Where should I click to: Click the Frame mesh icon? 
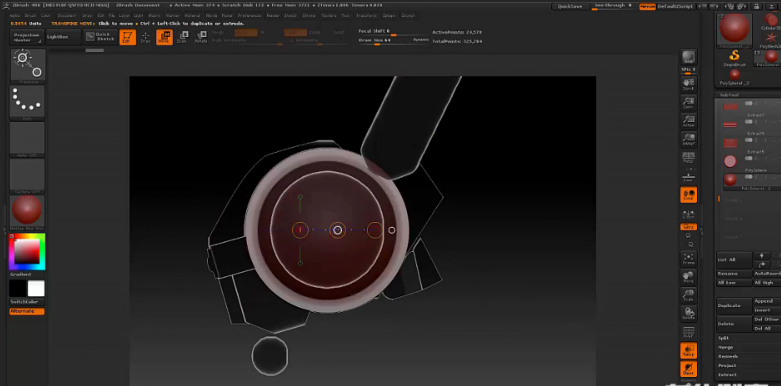point(688,258)
